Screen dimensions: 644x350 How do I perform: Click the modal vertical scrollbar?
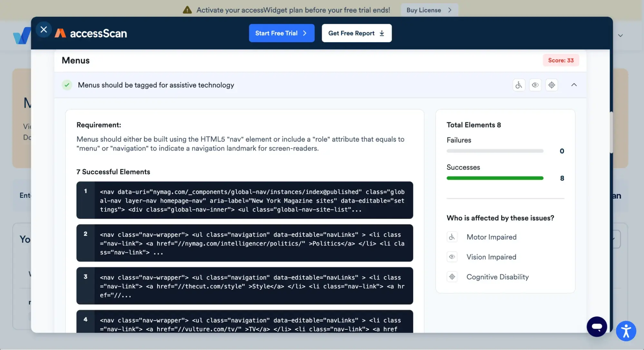pos(611,132)
